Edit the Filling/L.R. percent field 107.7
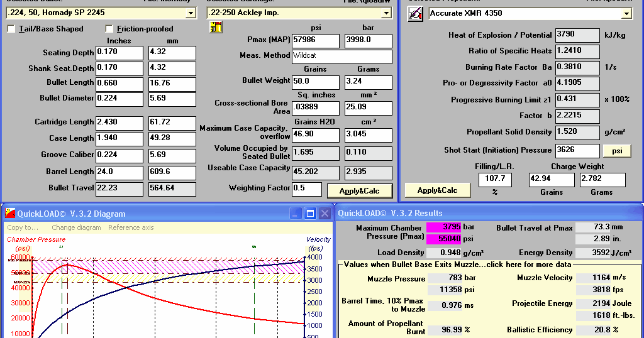This screenshot has height=338, width=644. tap(495, 180)
